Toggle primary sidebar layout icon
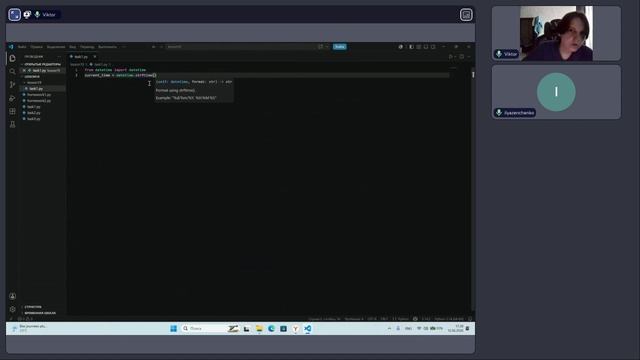 point(411,47)
